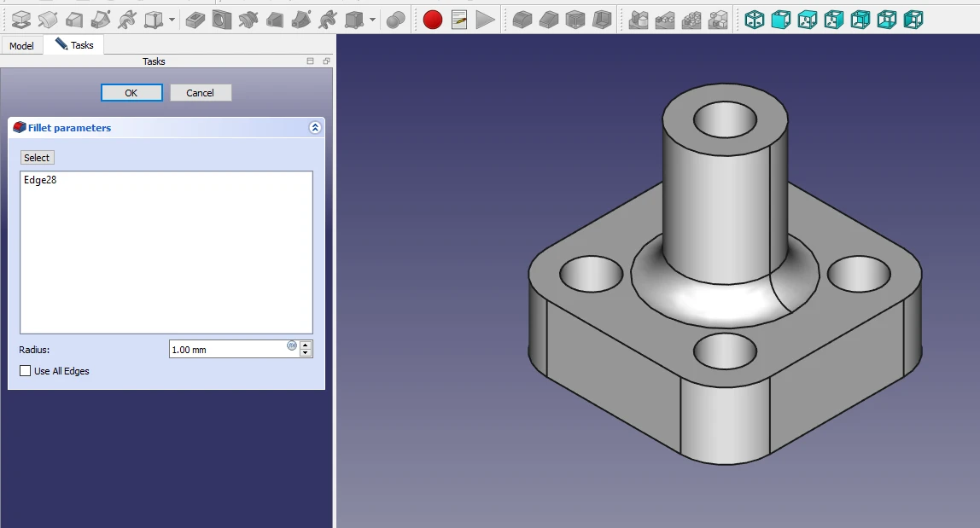Image resolution: width=980 pixels, height=528 pixels.
Task: Click the first teal measurement cube icon
Action: coord(754,19)
